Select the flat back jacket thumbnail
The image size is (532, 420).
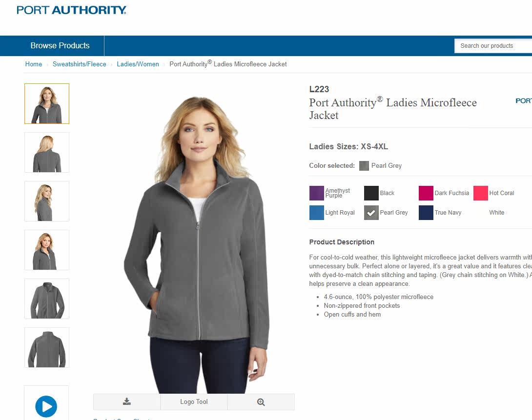click(x=47, y=348)
